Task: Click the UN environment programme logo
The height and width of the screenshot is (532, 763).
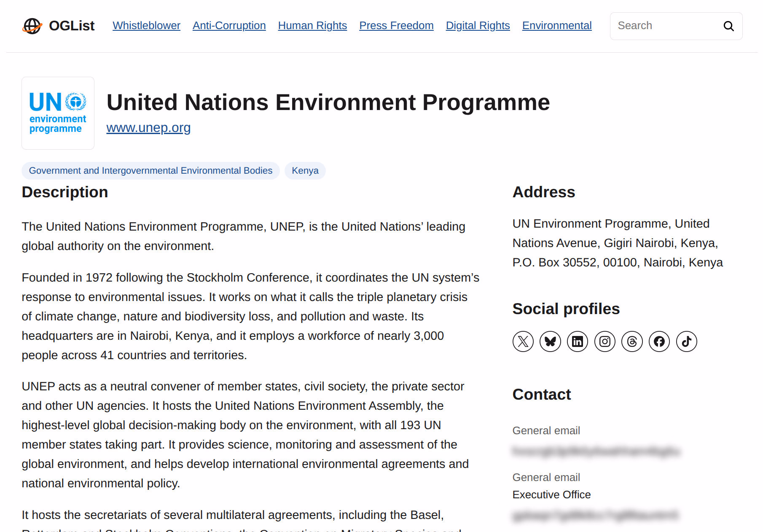Action: point(58,113)
